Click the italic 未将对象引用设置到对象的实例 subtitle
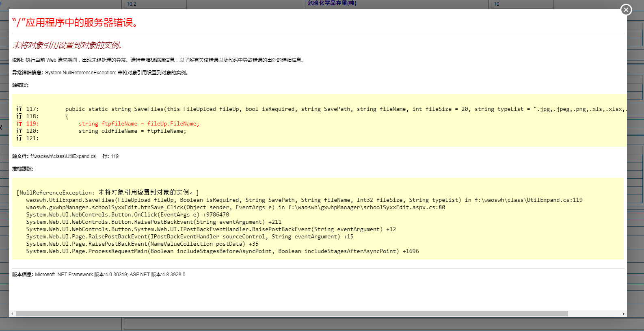The width and height of the screenshot is (644, 331). click(67, 45)
